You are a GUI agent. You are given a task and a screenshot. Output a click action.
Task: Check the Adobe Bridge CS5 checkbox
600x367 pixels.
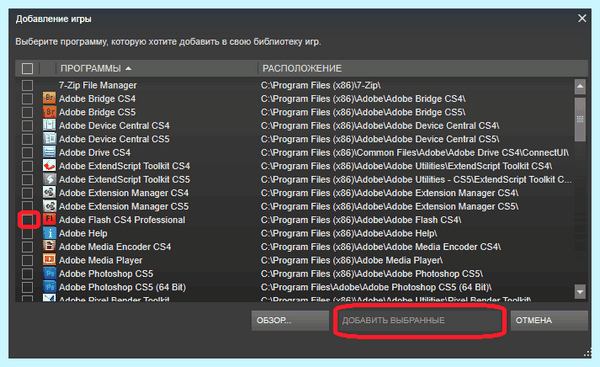click(x=27, y=112)
